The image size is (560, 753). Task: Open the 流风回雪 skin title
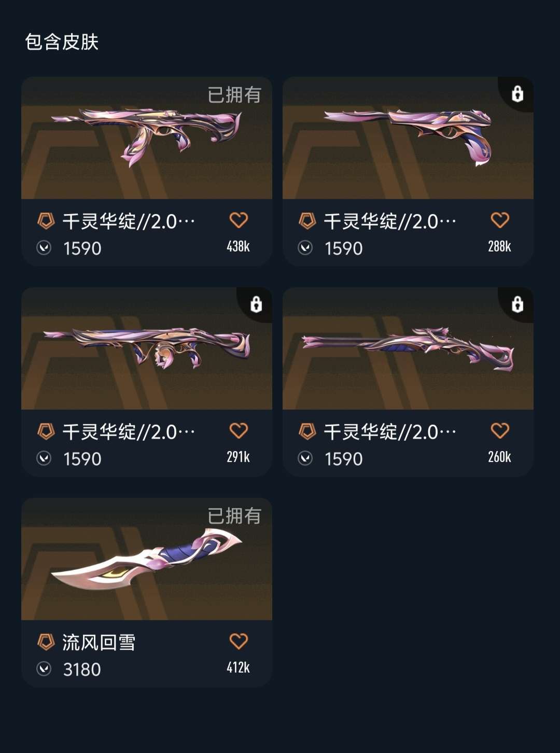(99, 643)
